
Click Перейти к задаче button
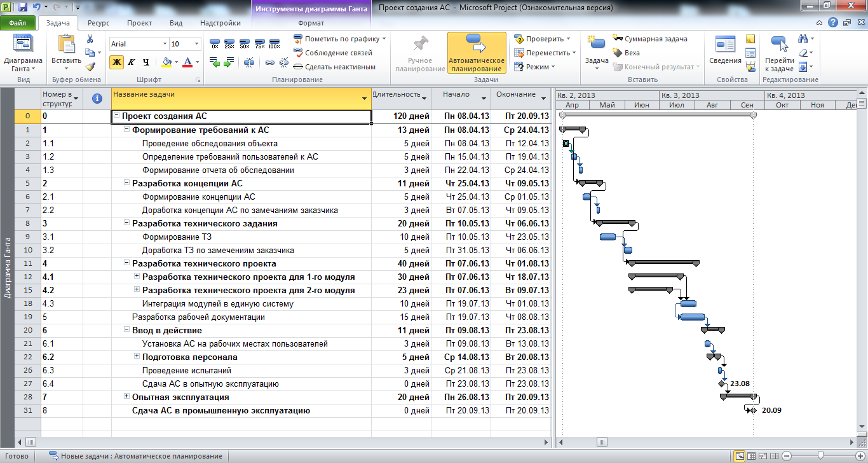coord(778,53)
